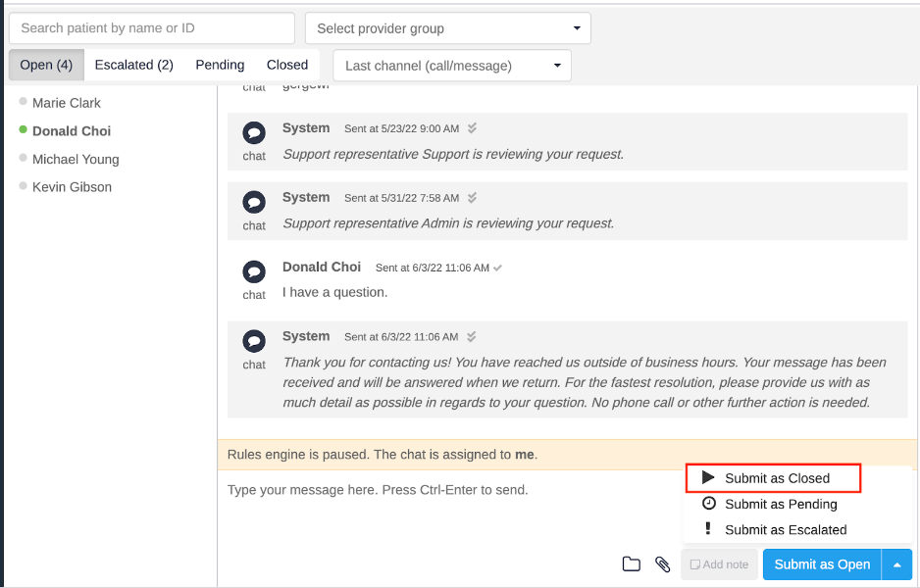The width and height of the screenshot is (920, 588).
Task: Click the Add note button
Action: point(719,564)
